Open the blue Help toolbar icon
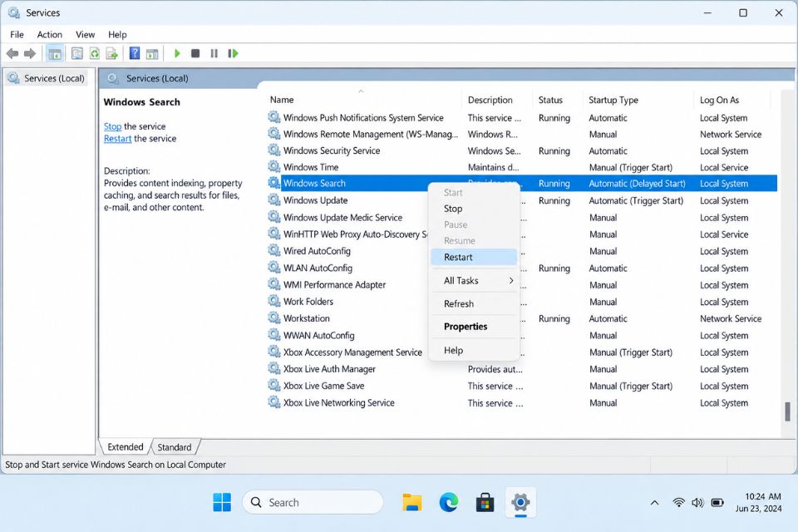The height and width of the screenshot is (532, 798). point(135,53)
